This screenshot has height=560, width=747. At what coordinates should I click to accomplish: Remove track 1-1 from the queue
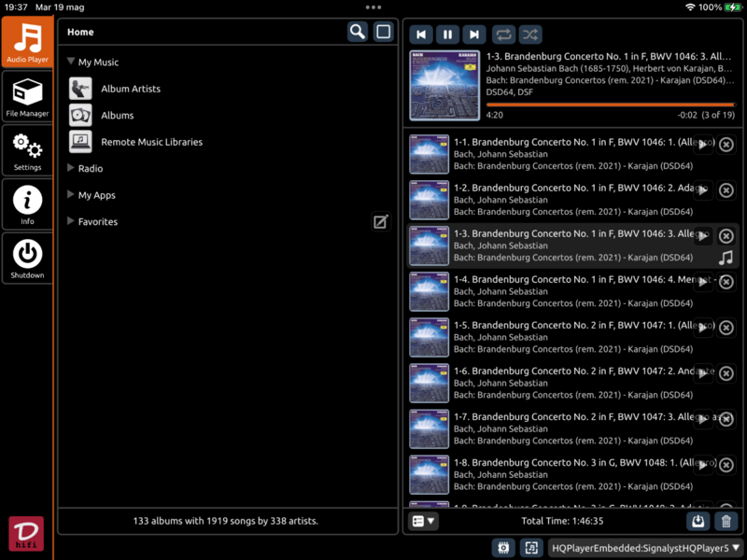(x=726, y=145)
